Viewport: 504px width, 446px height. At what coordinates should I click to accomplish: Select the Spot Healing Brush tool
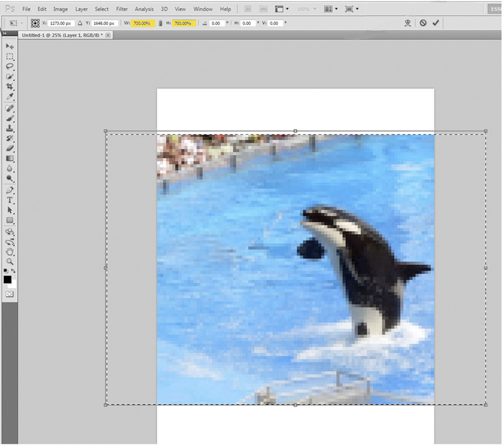click(x=10, y=108)
